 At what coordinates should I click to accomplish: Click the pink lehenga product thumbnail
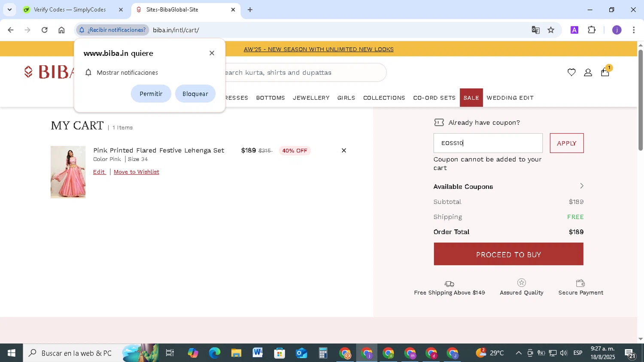pos(68,172)
